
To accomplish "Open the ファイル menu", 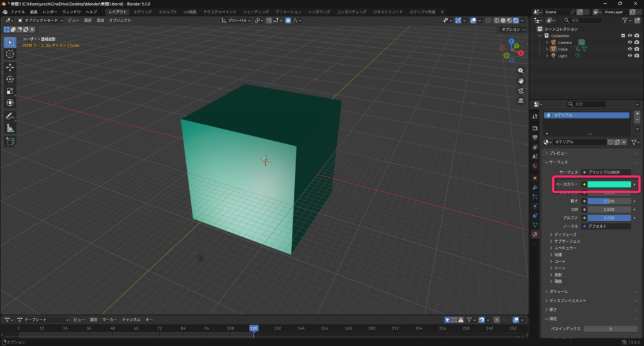I will pyautogui.click(x=18, y=12).
